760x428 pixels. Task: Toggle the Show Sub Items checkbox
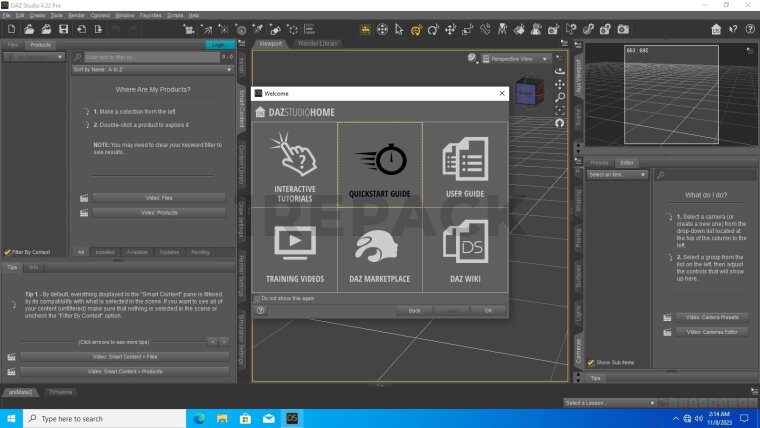591,362
